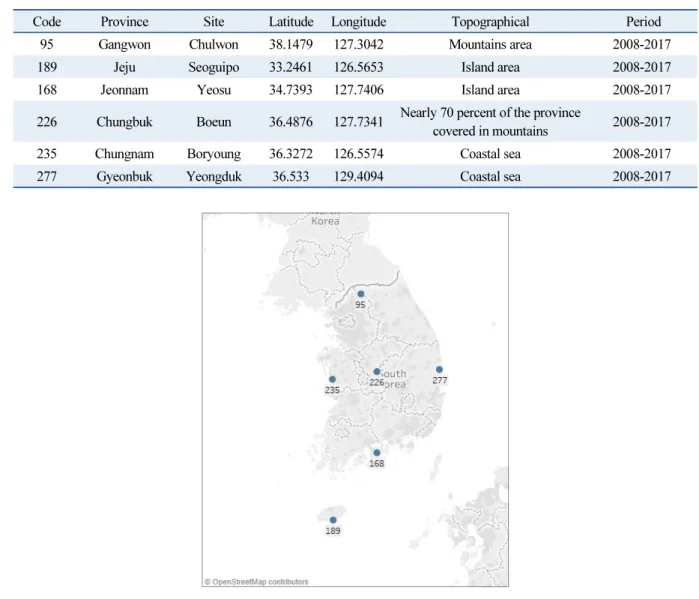This screenshot has width=699, height=599.
Task: Click the South Korea map label
Action: click(393, 379)
